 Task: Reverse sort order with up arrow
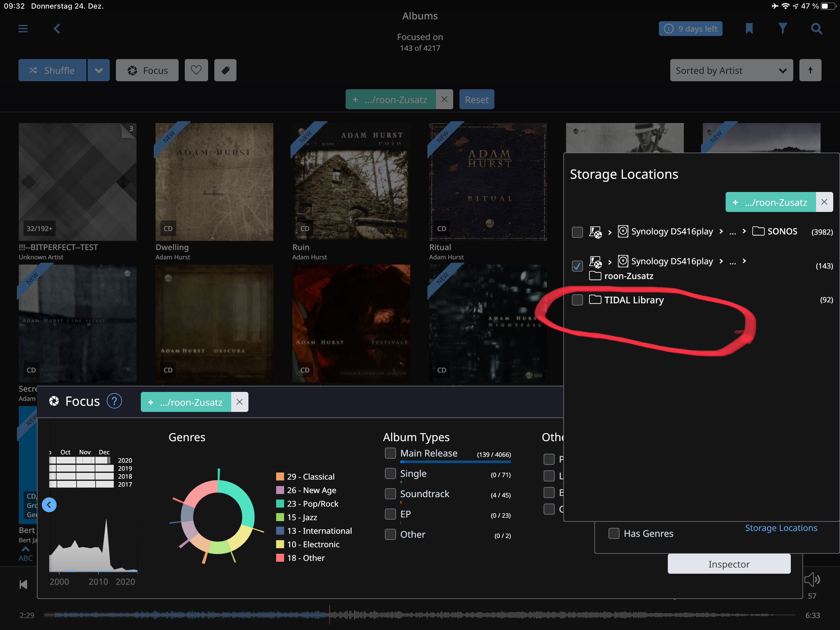point(810,70)
